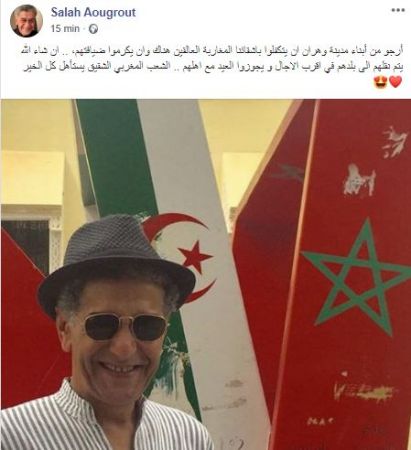
Task: Click the 15 min timestamp
Action: (65, 29)
